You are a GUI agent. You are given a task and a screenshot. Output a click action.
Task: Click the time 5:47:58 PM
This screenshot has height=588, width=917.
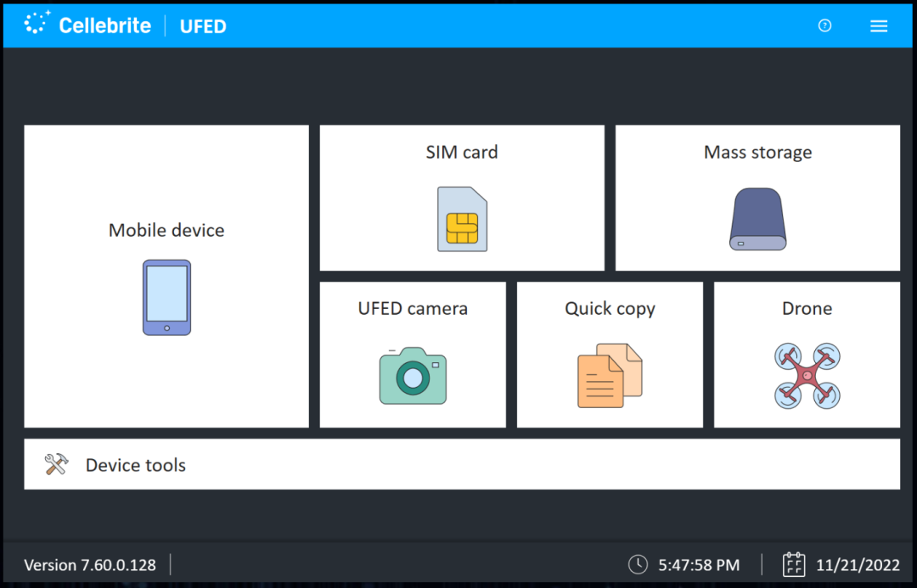(699, 565)
